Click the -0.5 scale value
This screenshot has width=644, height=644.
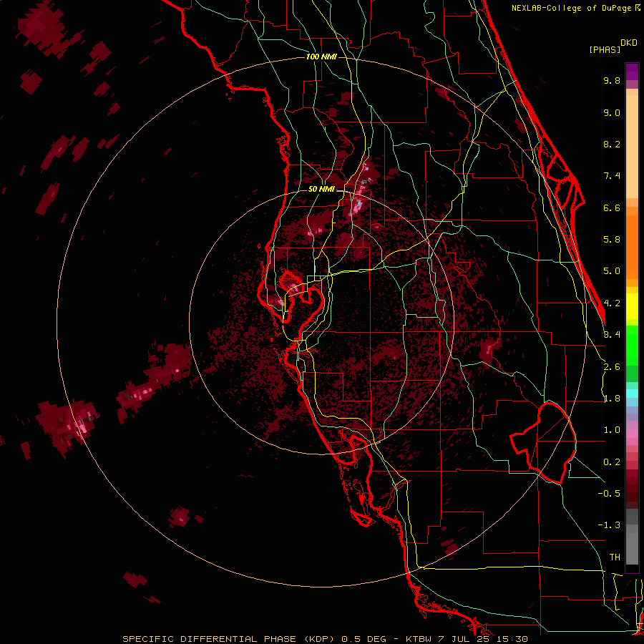609,494
